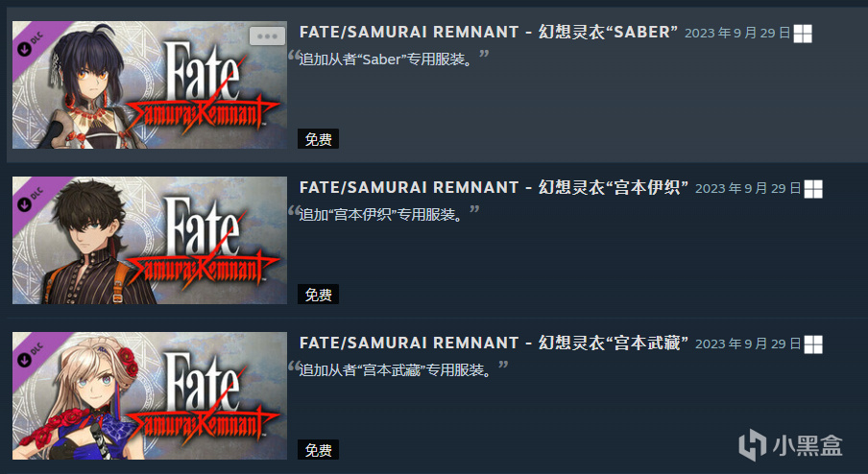The image size is (868, 474).
Task: Click the 2023年9月29日 date on 宫本武藏 row
Action: 747,344
